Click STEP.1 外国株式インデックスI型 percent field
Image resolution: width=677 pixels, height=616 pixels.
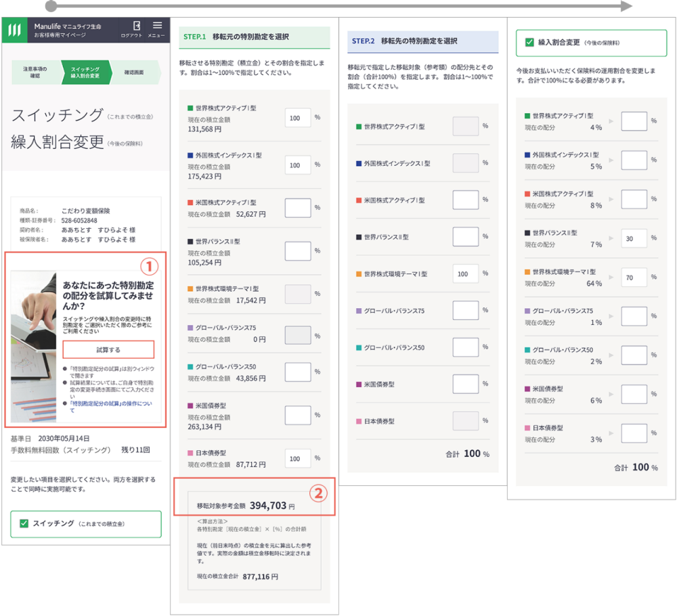[x=298, y=165]
